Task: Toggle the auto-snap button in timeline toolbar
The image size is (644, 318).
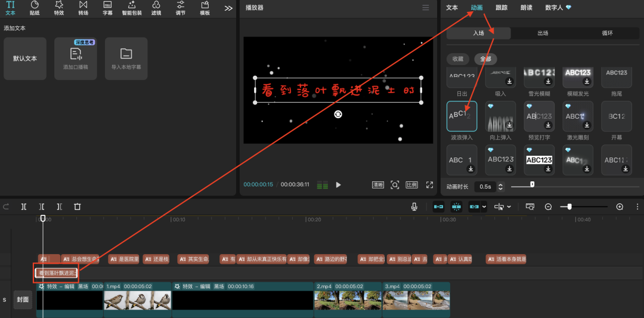Action: point(457,206)
